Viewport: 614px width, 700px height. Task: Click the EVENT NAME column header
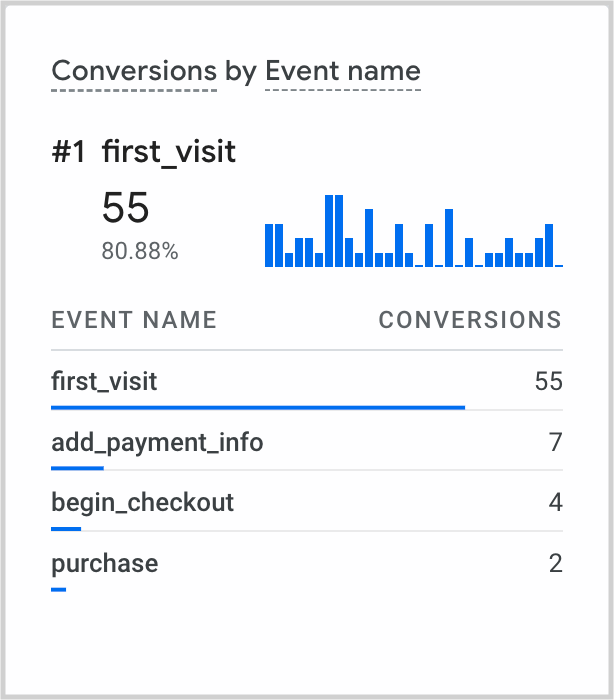click(134, 320)
